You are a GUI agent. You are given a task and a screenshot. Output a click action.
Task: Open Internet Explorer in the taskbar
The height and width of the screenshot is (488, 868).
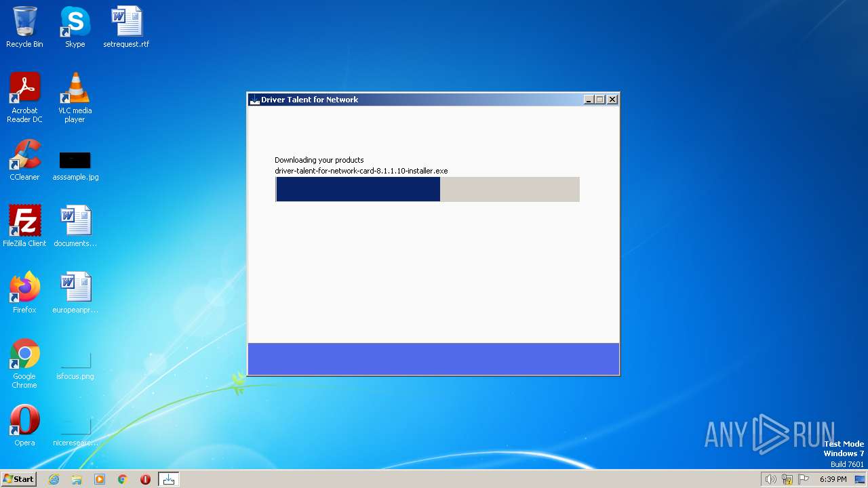(54, 479)
